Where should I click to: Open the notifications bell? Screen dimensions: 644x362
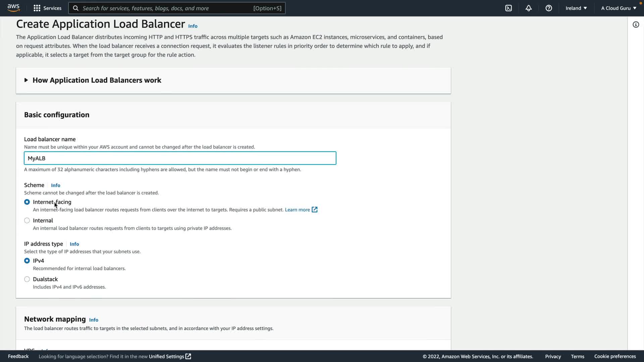tap(529, 8)
